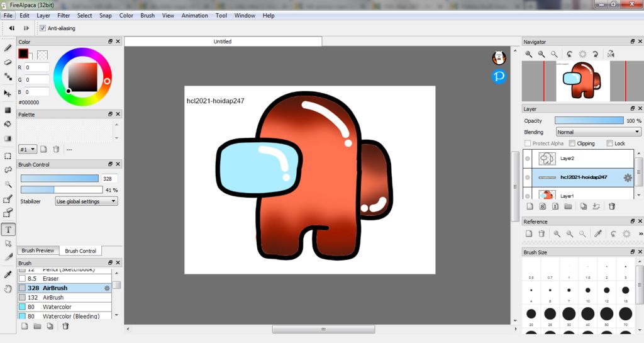Select the Watercolor (Bleeding) brush
The height and width of the screenshot is (343, 644).
pyautogui.click(x=65, y=316)
